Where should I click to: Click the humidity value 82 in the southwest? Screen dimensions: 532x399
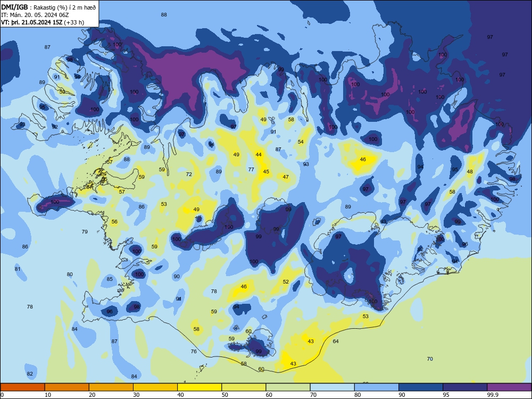[x=30, y=374]
